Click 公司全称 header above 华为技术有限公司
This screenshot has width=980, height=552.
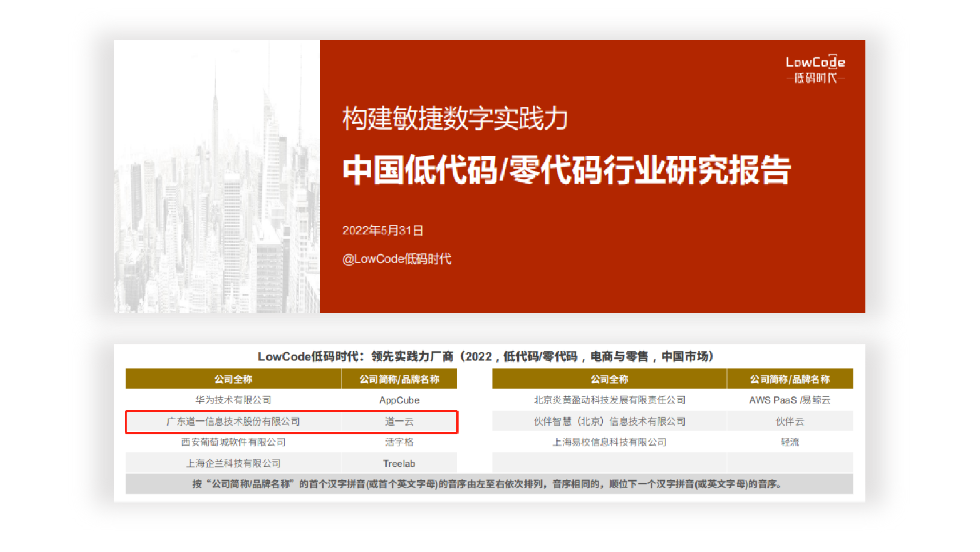point(234,379)
